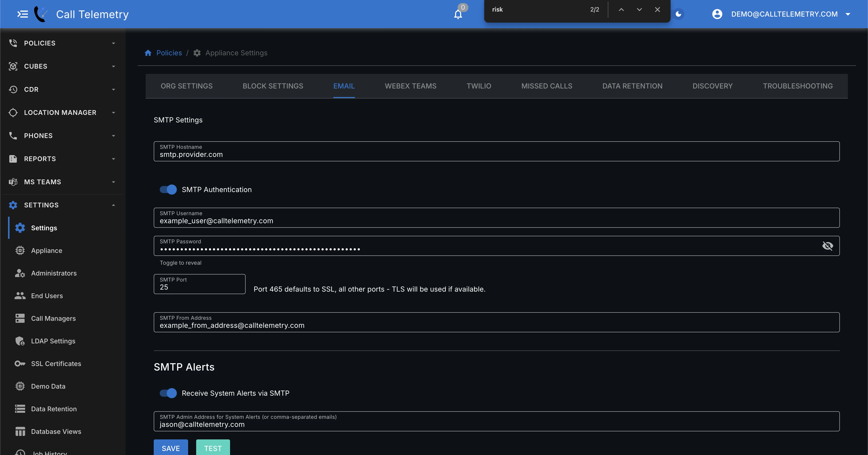
Task: Open Call Managers in the sidebar
Action: point(66,319)
